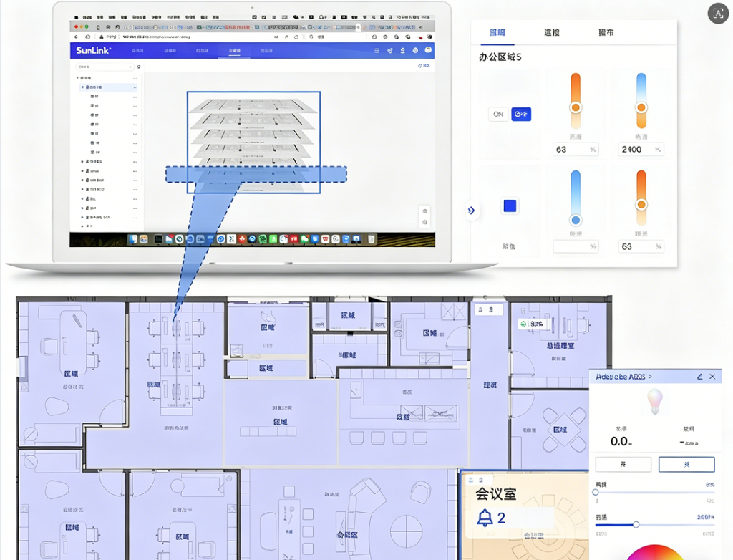The width and height of the screenshot is (733, 560).
Task: Open the more menu on the highlighted tree row
Action: 135,87
